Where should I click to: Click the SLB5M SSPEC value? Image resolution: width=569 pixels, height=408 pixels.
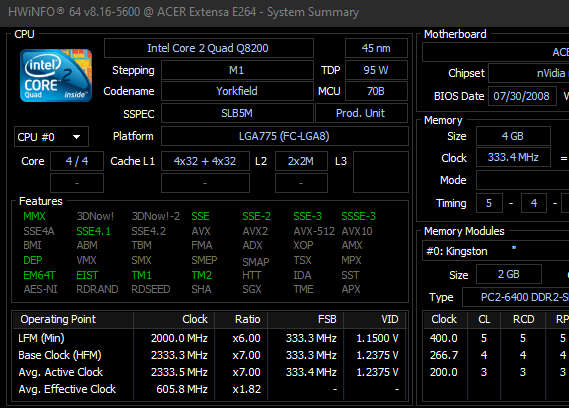(x=237, y=113)
